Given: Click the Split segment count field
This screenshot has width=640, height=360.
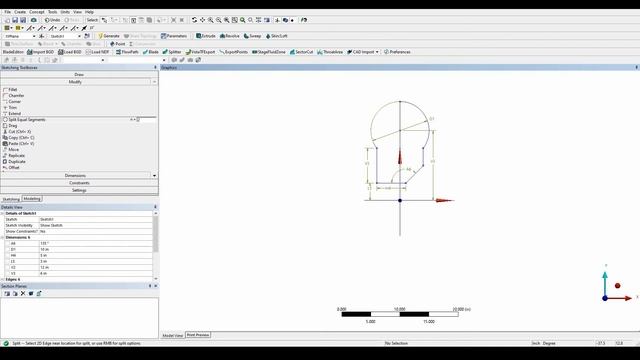Looking at the screenshot, I should coord(146,120).
